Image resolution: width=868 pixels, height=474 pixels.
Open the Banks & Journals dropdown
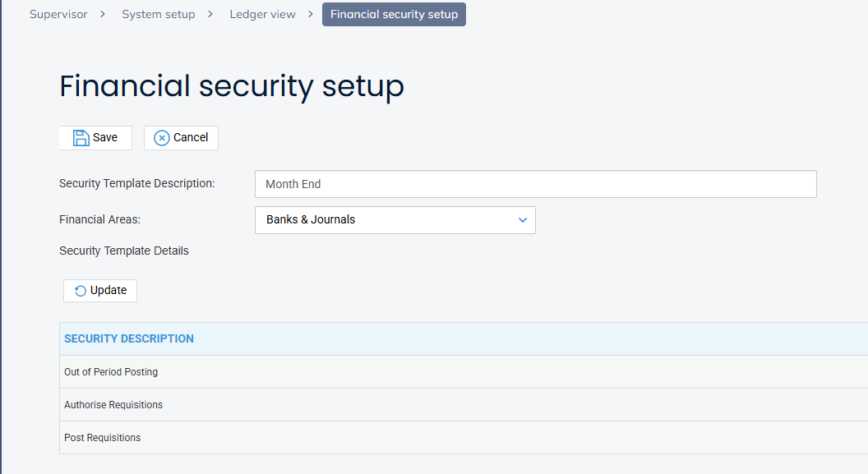395,220
